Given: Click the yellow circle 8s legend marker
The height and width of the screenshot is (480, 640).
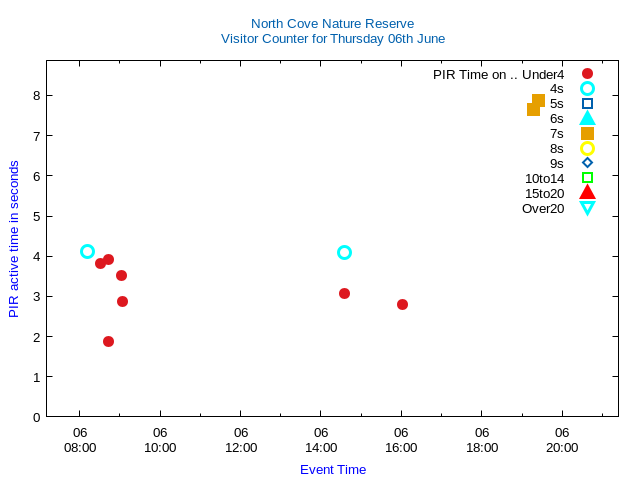Looking at the screenshot, I should 587,149.
